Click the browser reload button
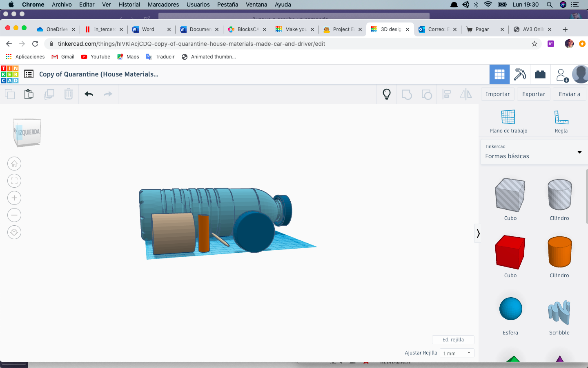This screenshot has width=588, height=368. coord(35,44)
